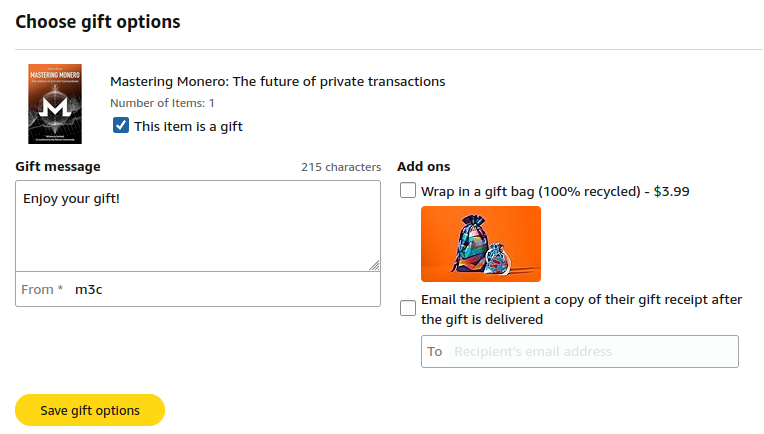The width and height of the screenshot is (764, 434).
Task: Focus the recipient's email address field
Action: pos(590,352)
